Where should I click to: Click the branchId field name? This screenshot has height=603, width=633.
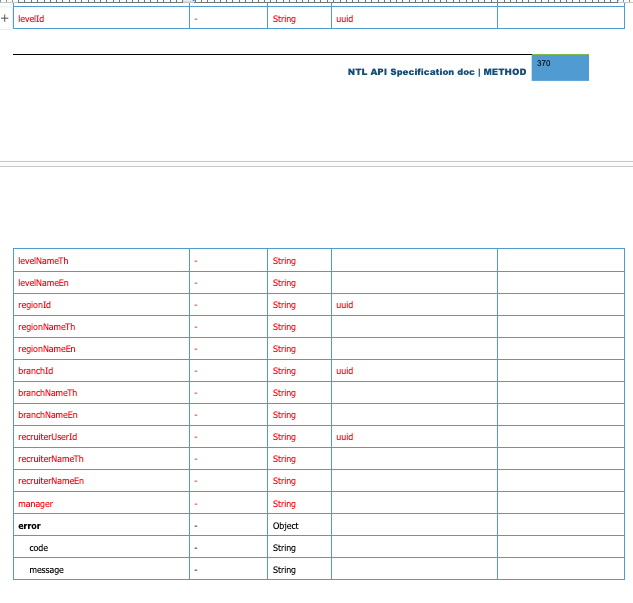click(x=35, y=371)
